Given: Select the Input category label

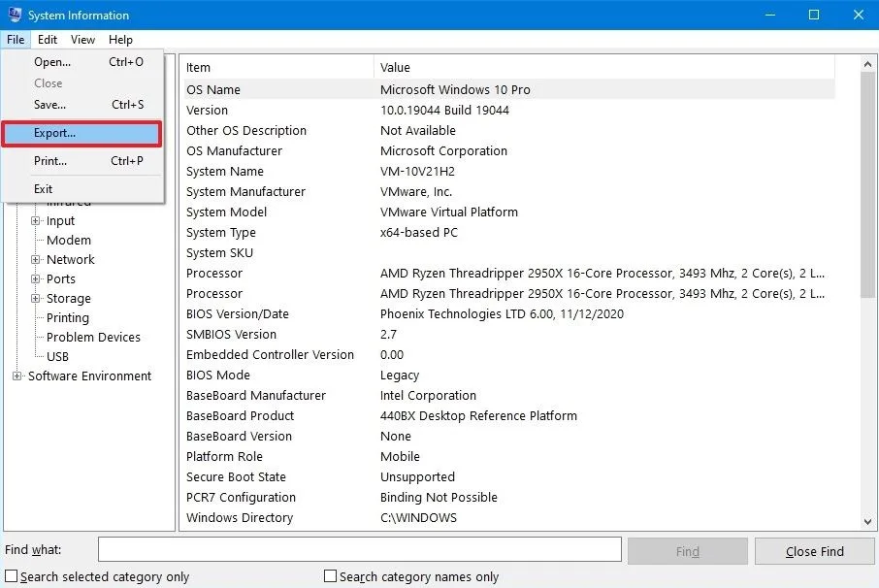Looking at the screenshot, I should point(60,221).
